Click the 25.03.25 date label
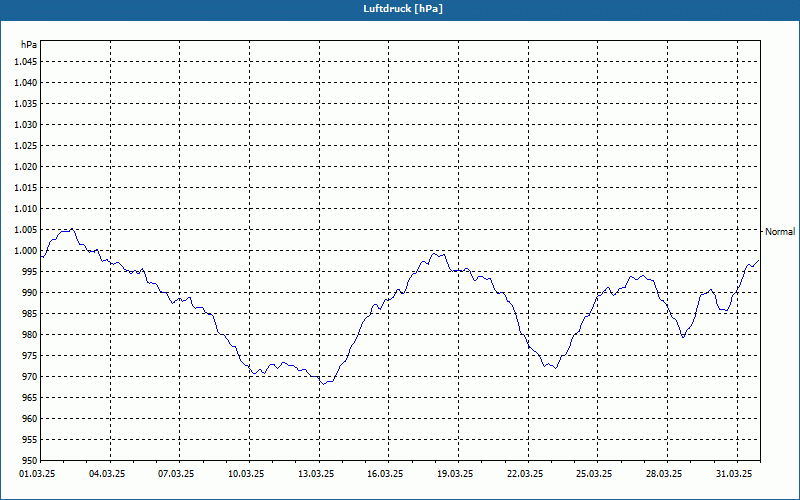800x500 pixels. tap(595, 474)
